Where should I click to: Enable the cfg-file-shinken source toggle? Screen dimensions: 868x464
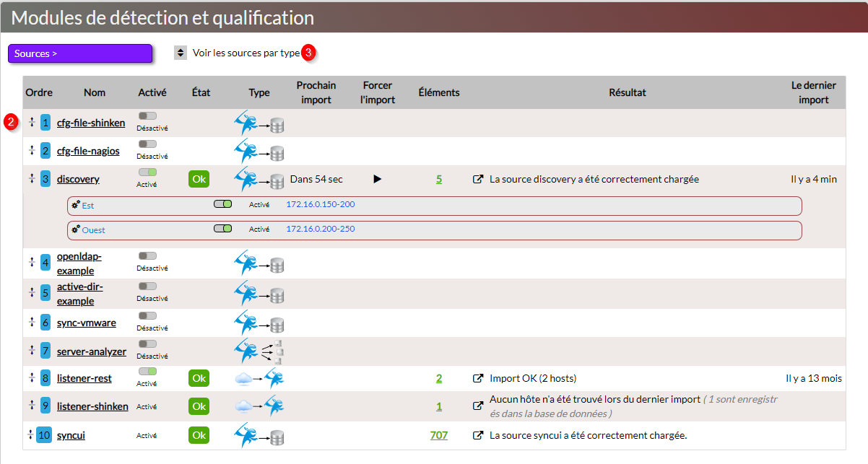[147, 115]
